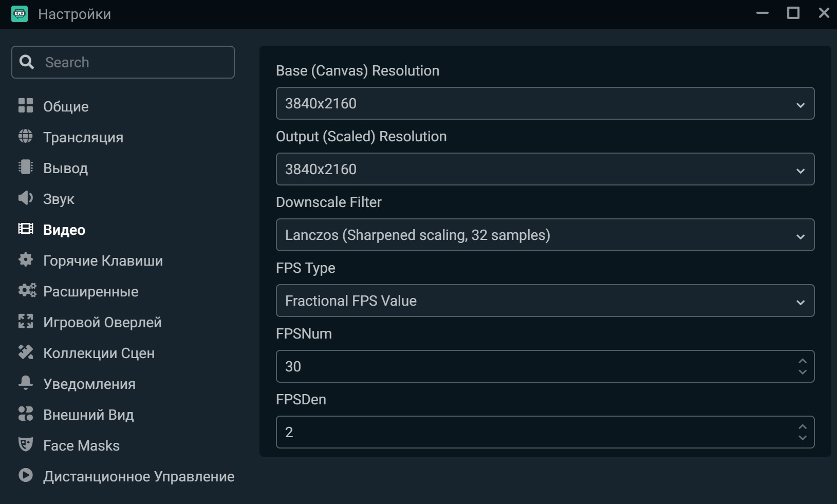Select the Трансляция globe icon

click(26, 136)
